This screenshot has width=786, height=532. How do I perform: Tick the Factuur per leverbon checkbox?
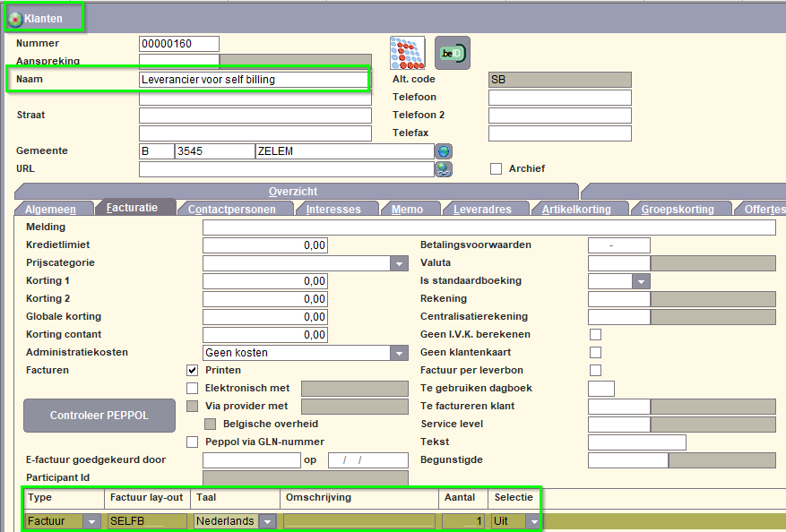(x=595, y=370)
